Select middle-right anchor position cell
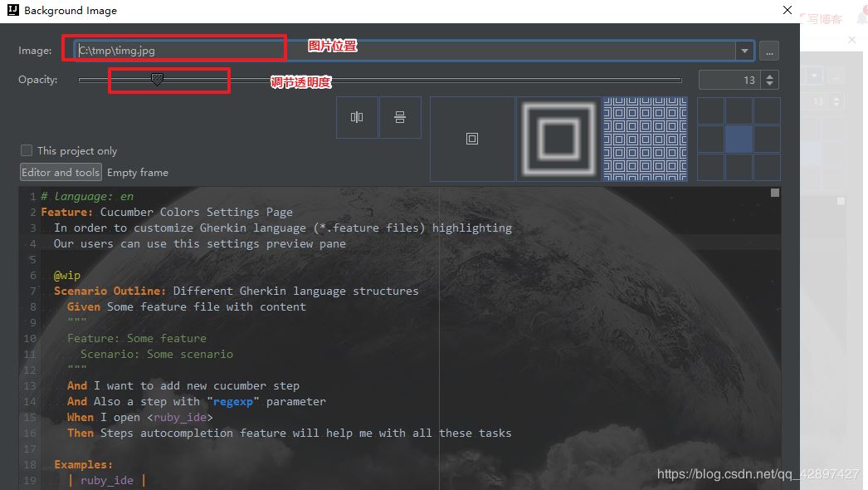 [767, 139]
